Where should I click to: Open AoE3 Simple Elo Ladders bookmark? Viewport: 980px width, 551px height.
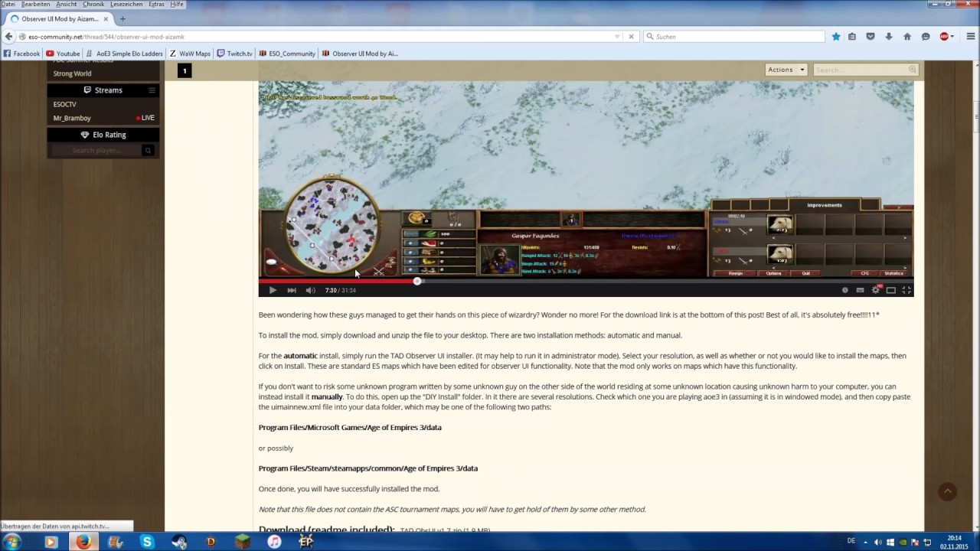click(x=125, y=54)
